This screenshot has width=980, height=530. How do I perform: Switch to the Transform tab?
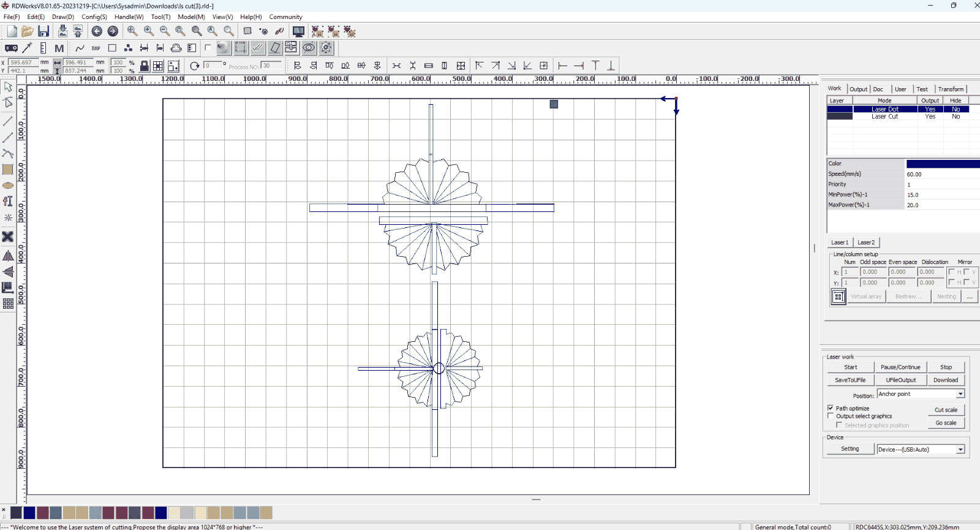[951, 89]
